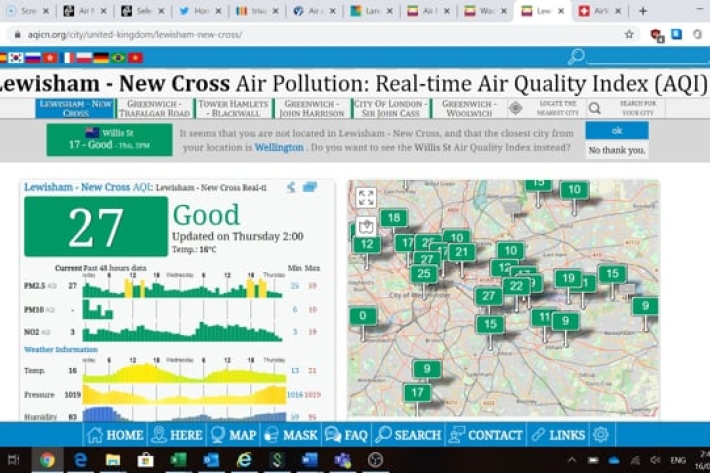Click the 'No thank you.' button
Image resolution: width=710 pixels, height=473 pixels.
(x=616, y=150)
